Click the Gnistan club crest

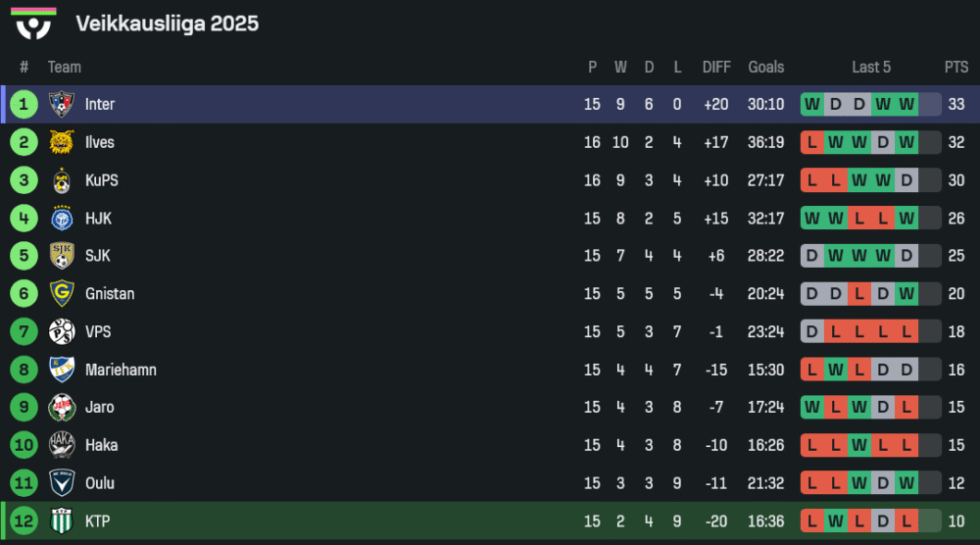[x=62, y=294]
